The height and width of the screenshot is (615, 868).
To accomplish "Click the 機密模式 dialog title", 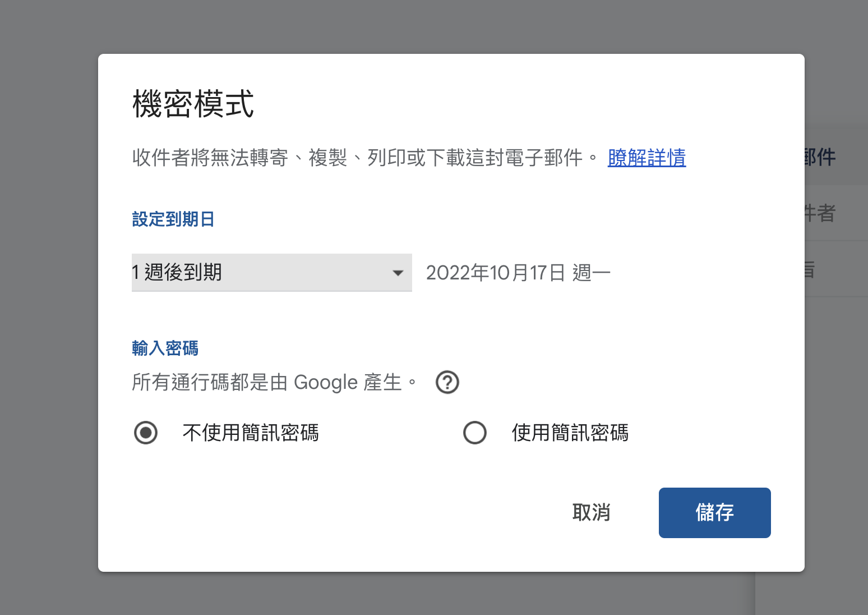I will click(x=193, y=104).
